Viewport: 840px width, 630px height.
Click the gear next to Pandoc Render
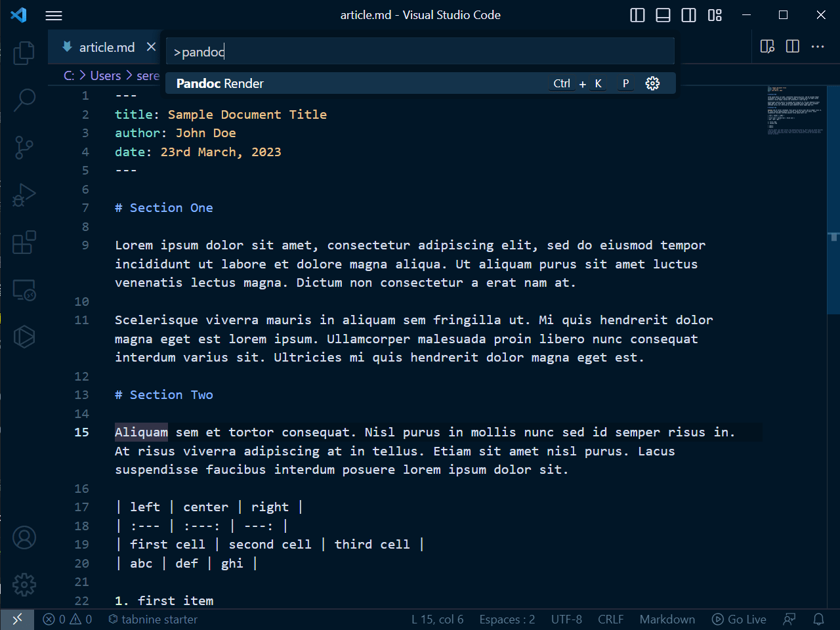652,83
